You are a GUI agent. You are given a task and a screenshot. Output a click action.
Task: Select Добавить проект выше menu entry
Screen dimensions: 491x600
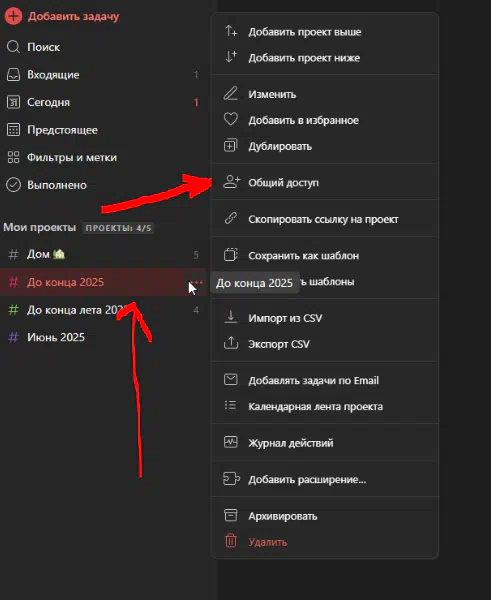[x=325, y=32]
